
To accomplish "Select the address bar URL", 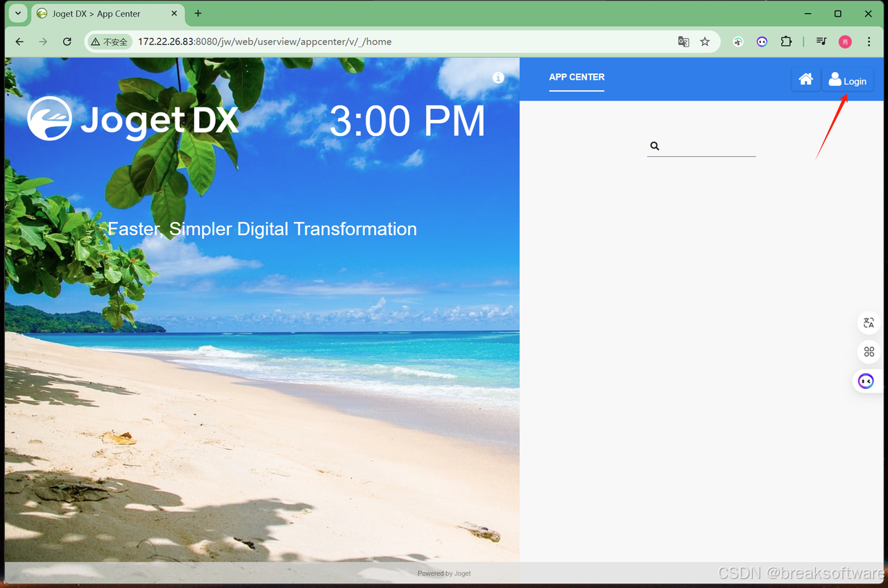I will click(264, 42).
